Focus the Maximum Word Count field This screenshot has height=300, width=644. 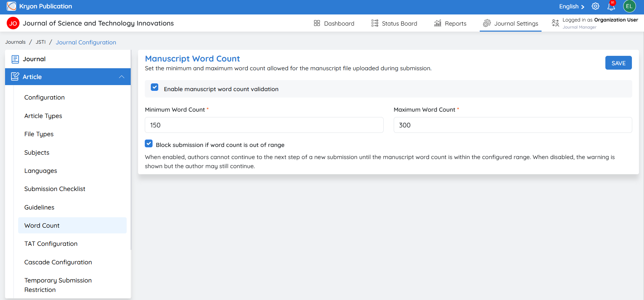pos(513,125)
